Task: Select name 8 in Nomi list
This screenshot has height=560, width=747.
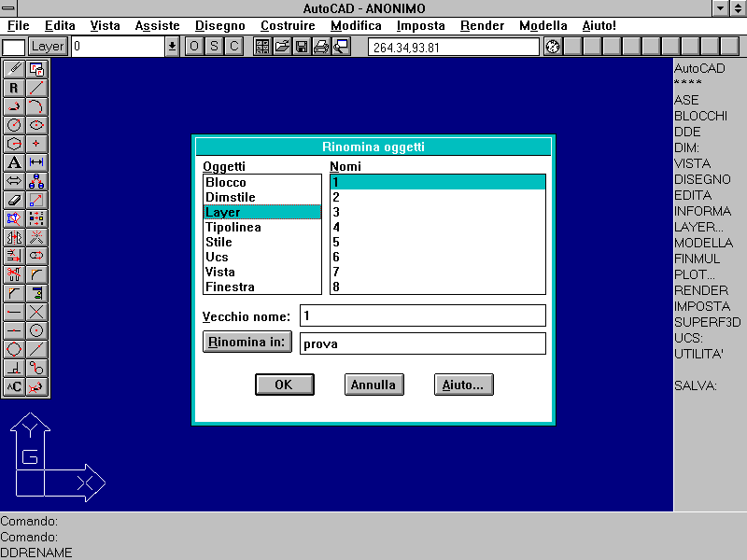Action: (x=437, y=287)
